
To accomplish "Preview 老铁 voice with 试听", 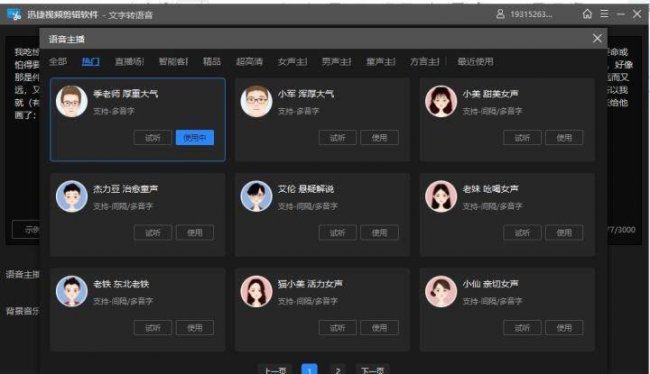I will [153, 328].
